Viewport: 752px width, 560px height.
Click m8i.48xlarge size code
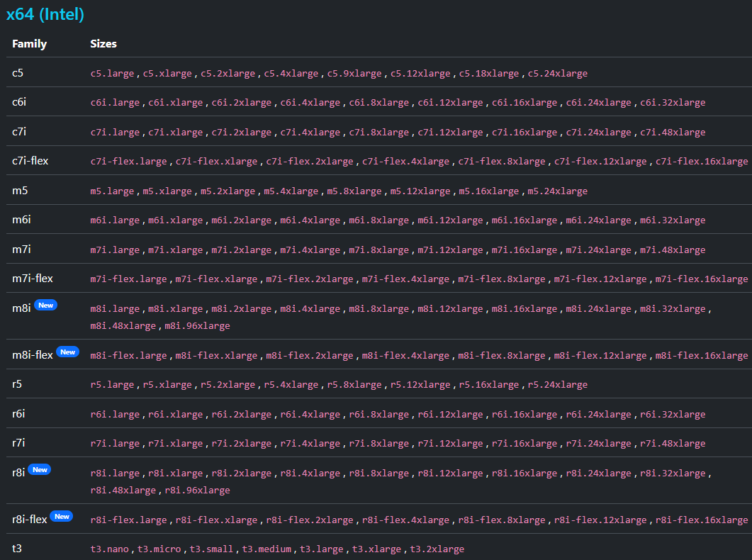tap(123, 326)
